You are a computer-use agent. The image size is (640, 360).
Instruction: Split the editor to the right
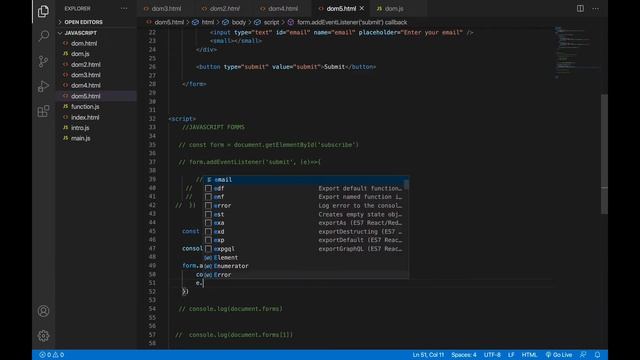coord(580,9)
